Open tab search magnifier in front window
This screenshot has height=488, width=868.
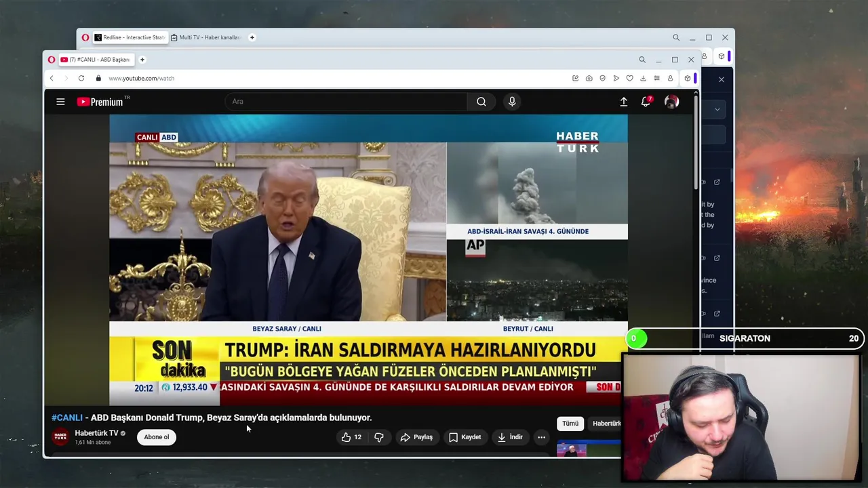pyautogui.click(x=642, y=60)
